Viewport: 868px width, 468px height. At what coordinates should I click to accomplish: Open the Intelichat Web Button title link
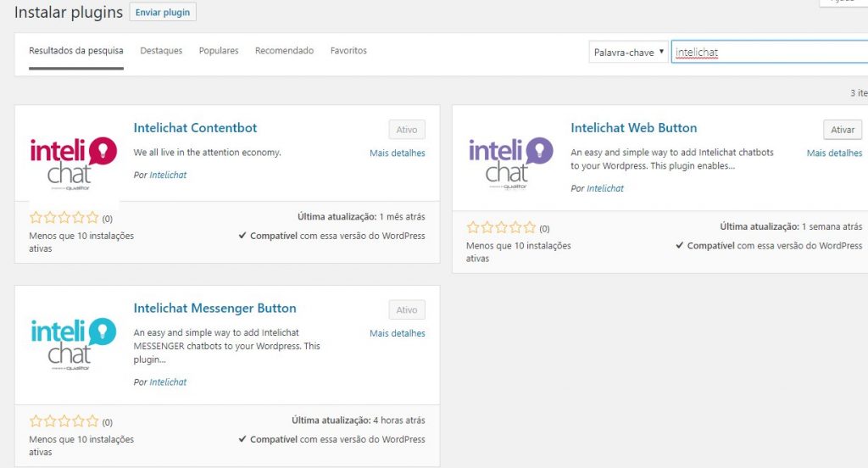(x=633, y=128)
